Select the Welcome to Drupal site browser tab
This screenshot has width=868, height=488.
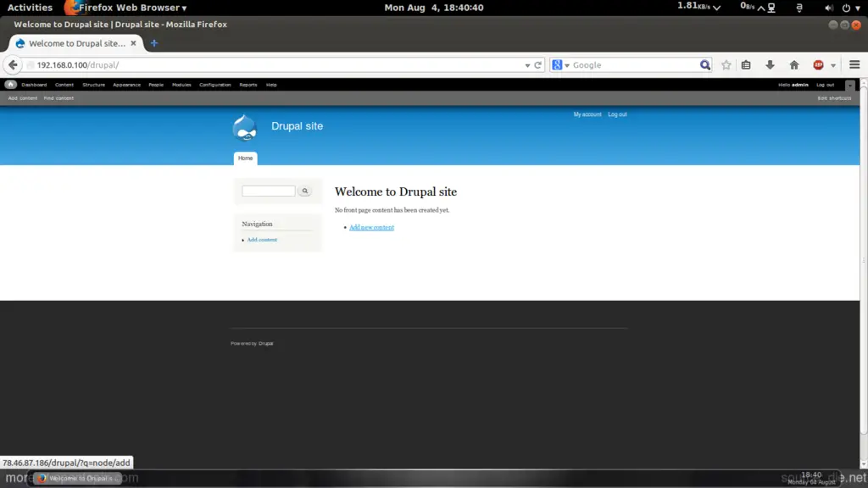[75, 43]
